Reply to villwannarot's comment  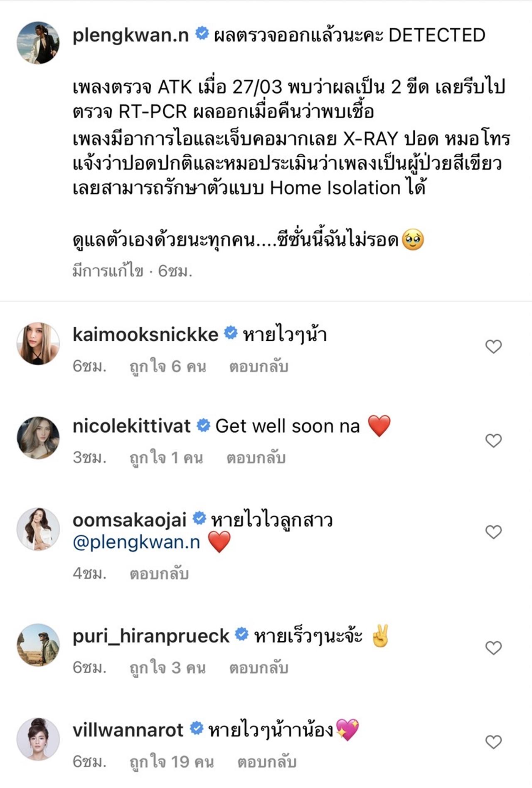pos(266,762)
